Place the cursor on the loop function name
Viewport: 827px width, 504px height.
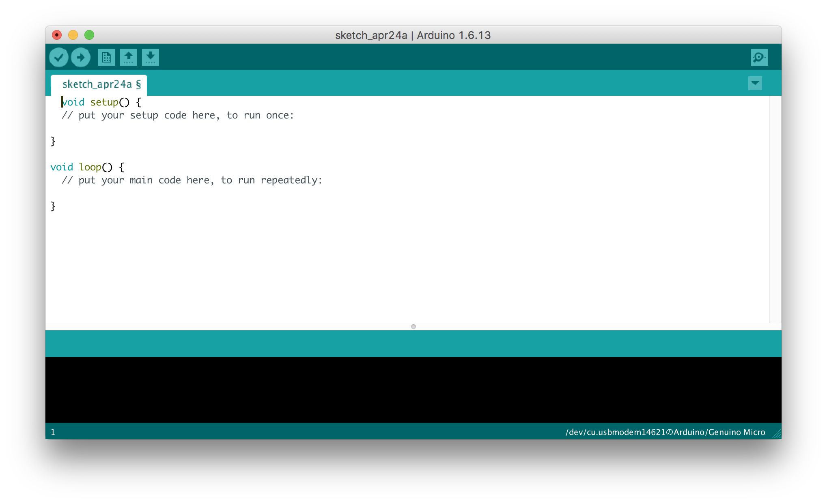pos(90,167)
